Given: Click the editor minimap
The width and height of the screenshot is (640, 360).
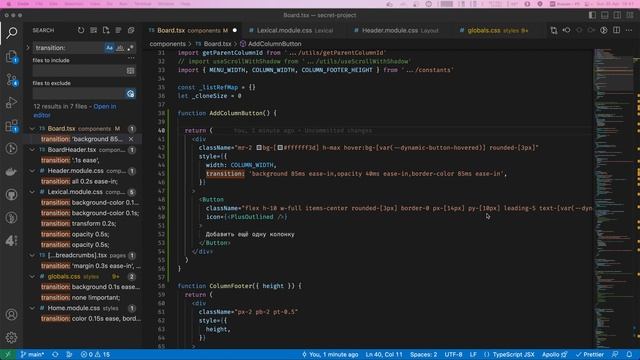Looking at the screenshot, I should click(x=613, y=198).
